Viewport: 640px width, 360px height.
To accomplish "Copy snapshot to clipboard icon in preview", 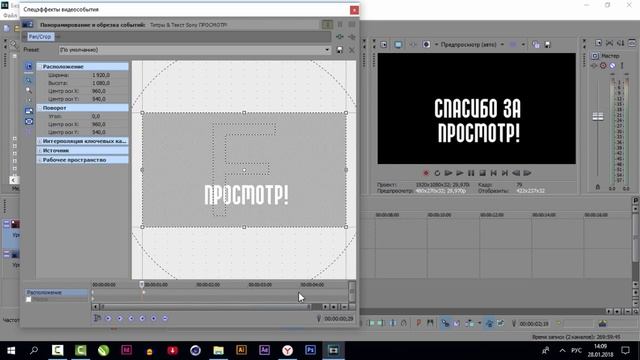I will [536, 44].
